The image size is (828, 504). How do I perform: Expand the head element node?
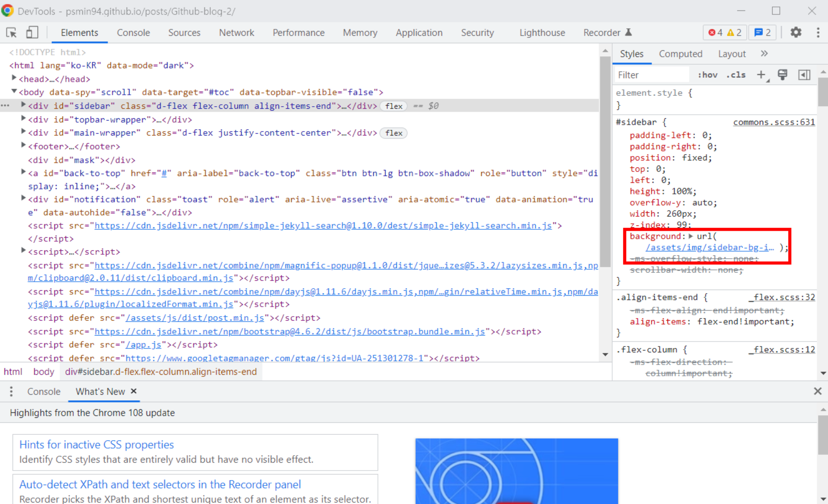(14, 78)
